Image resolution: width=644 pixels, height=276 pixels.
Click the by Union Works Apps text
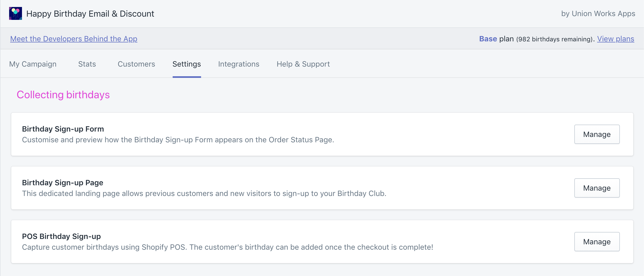click(598, 14)
